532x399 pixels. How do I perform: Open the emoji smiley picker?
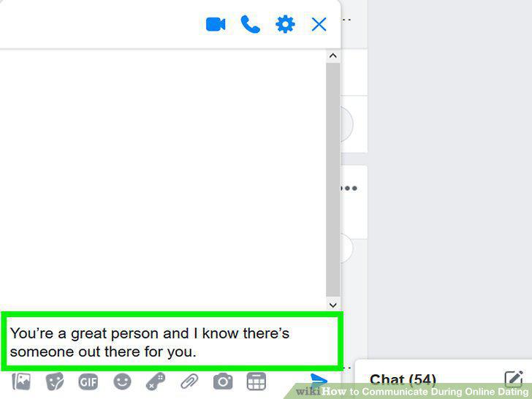[x=122, y=381]
